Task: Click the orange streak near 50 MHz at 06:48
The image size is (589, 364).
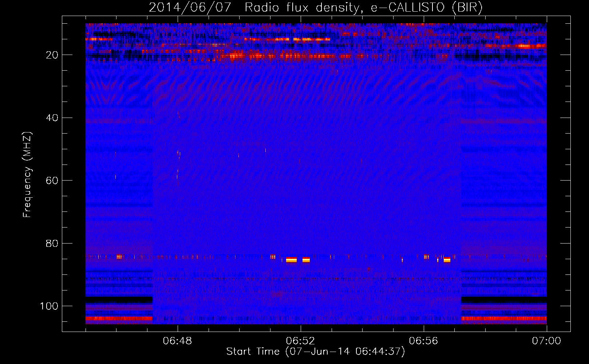Action: coord(178,154)
